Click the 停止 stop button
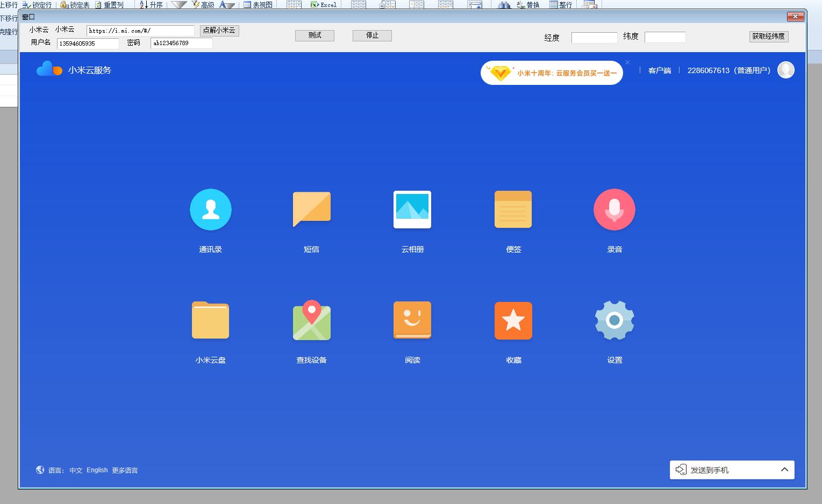This screenshot has height=504, width=822. tap(372, 35)
